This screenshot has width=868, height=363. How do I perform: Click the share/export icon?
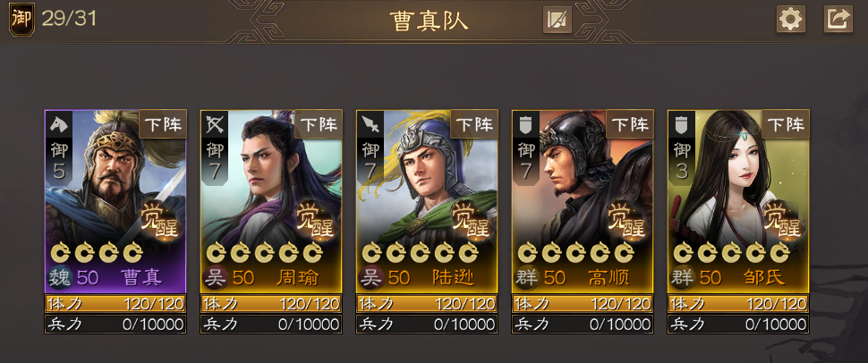[838, 20]
